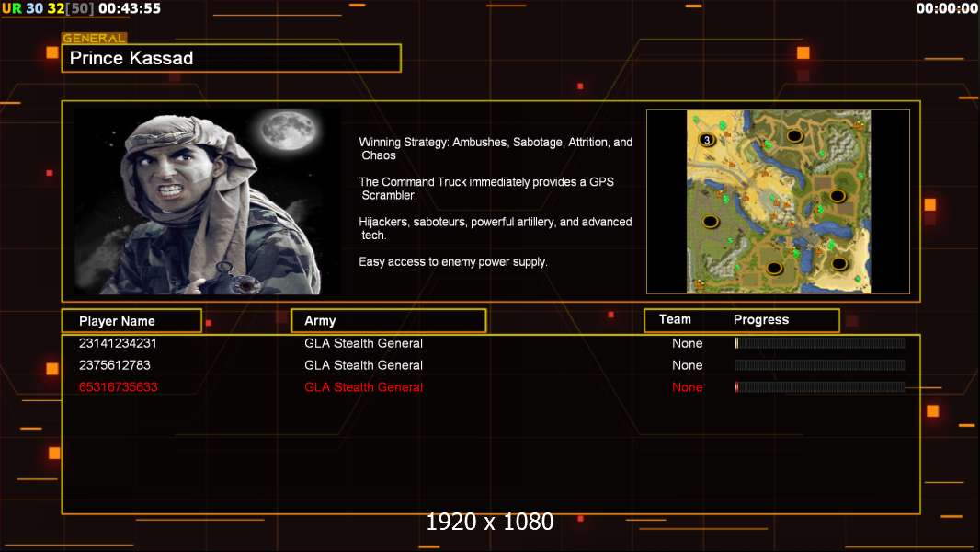Click GLA Stealth General for player 2375612783

coord(363,365)
